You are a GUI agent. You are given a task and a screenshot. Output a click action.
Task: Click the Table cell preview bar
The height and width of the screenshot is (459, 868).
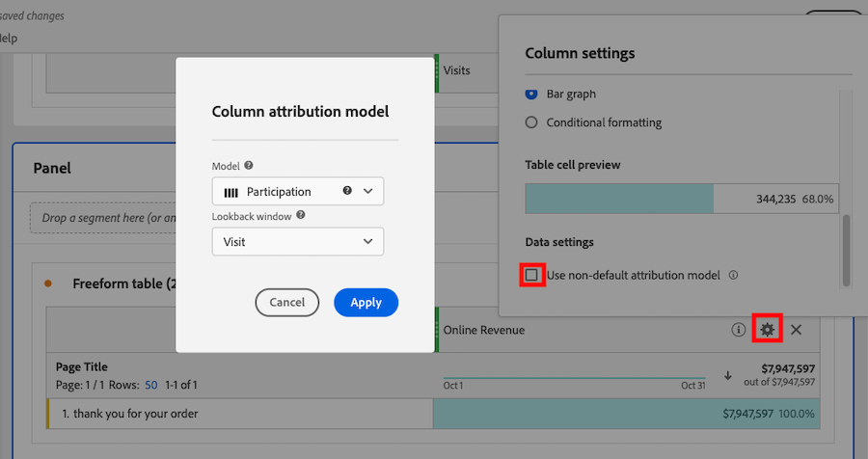click(x=682, y=199)
